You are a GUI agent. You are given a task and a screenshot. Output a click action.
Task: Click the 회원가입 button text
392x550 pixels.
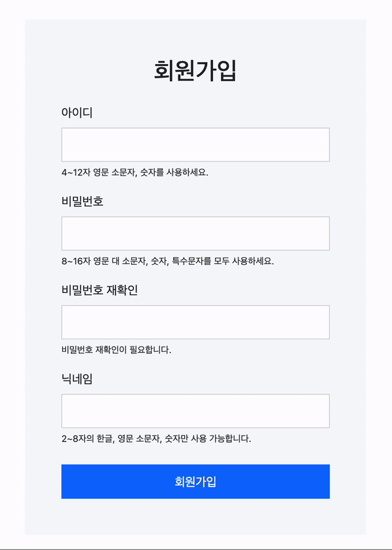(195, 481)
